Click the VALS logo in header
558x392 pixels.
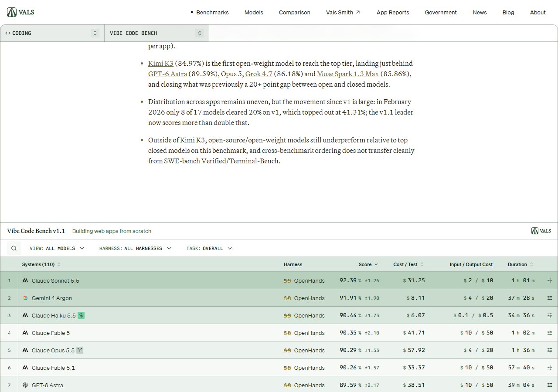(20, 12)
